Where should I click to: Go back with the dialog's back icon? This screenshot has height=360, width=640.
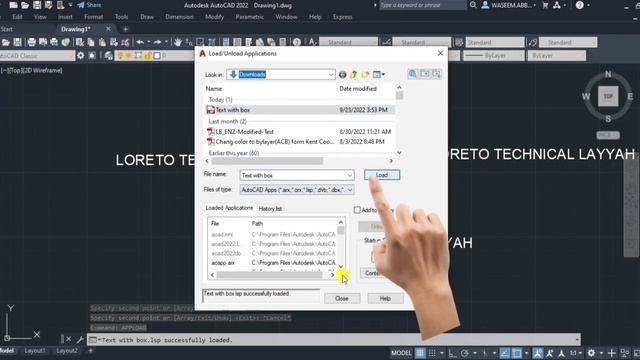(x=342, y=74)
